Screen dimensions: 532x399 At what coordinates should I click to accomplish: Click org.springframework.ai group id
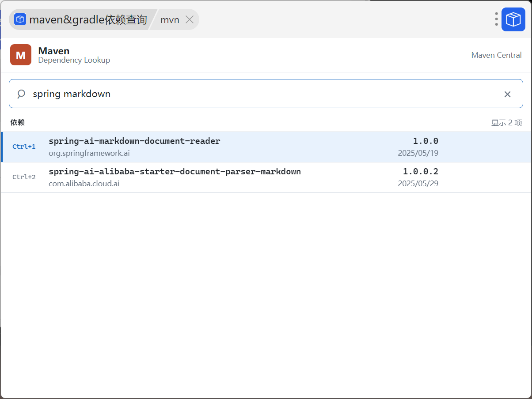click(x=89, y=153)
